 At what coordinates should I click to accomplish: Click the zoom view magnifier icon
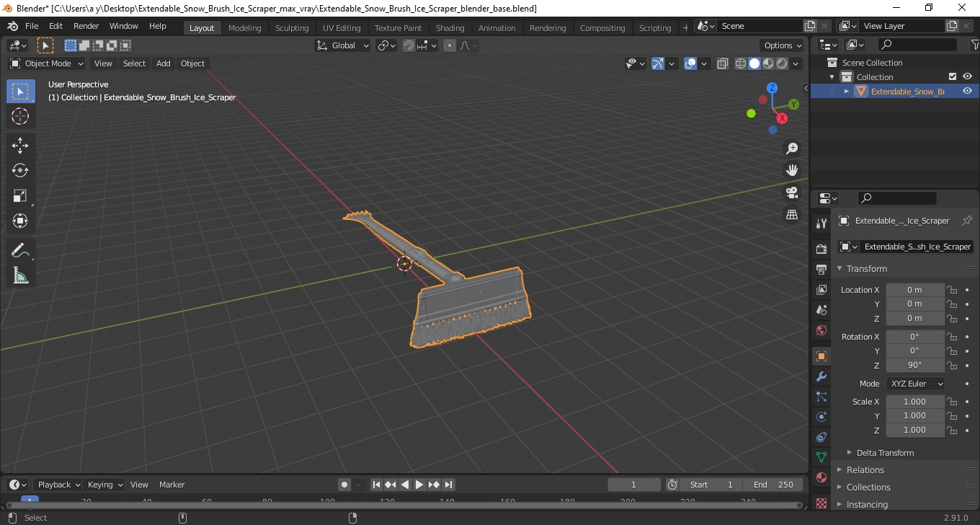click(792, 149)
